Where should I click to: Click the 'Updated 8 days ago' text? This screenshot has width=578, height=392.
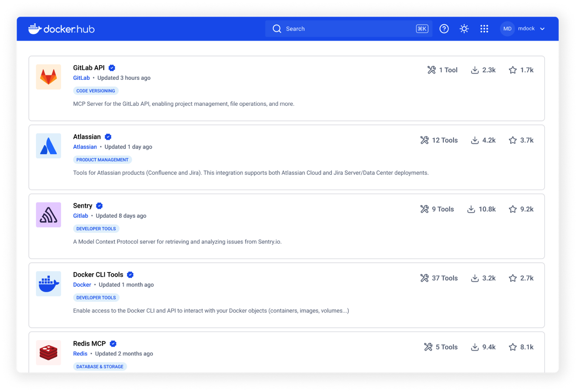tap(121, 215)
